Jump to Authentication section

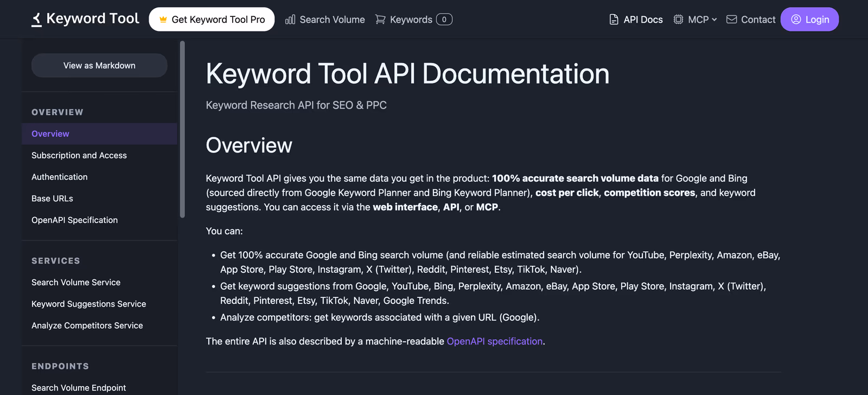[x=60, y=177]
